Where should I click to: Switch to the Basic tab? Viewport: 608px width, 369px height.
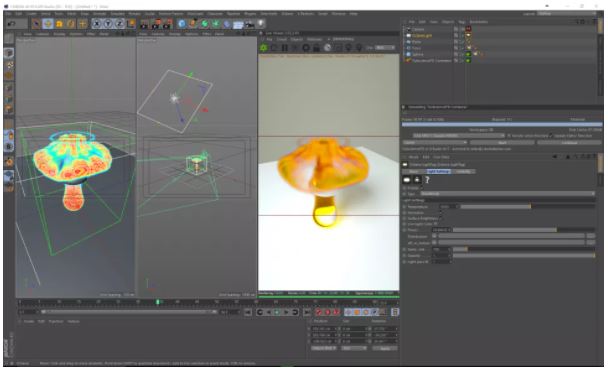(414, 171)
